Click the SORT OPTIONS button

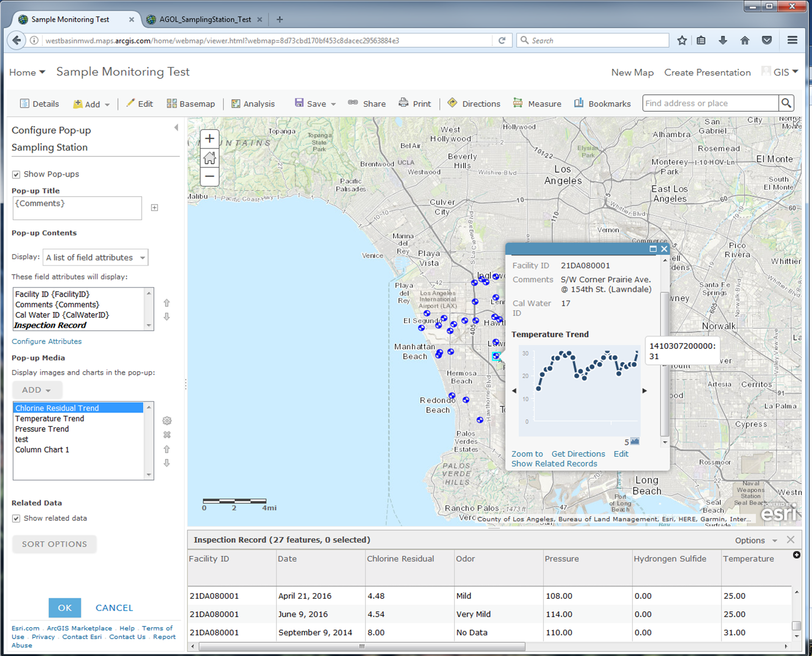point(55,544)
